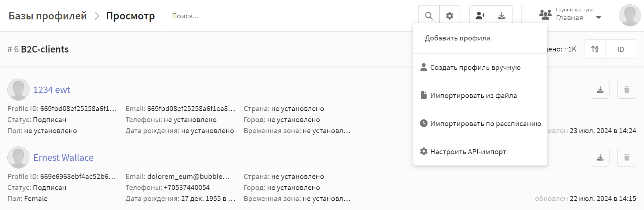644x210 pixels.
Task: Open search settings gear icon
Action: click(x=450, y=16)
